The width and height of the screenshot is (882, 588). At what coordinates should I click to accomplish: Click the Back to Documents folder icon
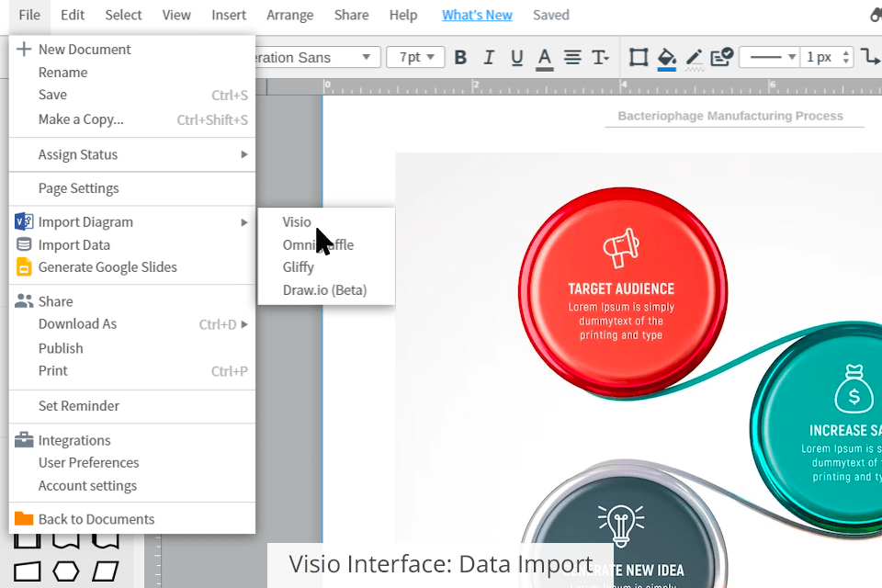(24, 519)
